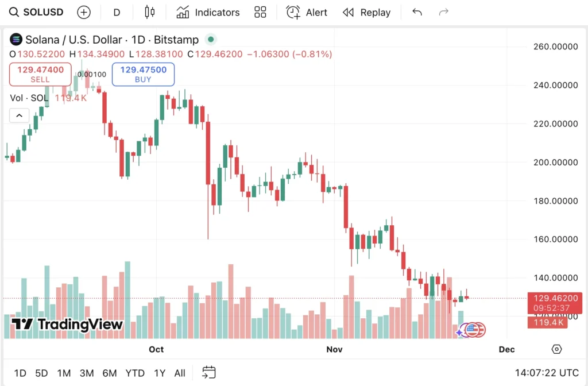Screen dimensions: 588x386
Task: Open the Indicators panel
Action: tap(208, 12)
